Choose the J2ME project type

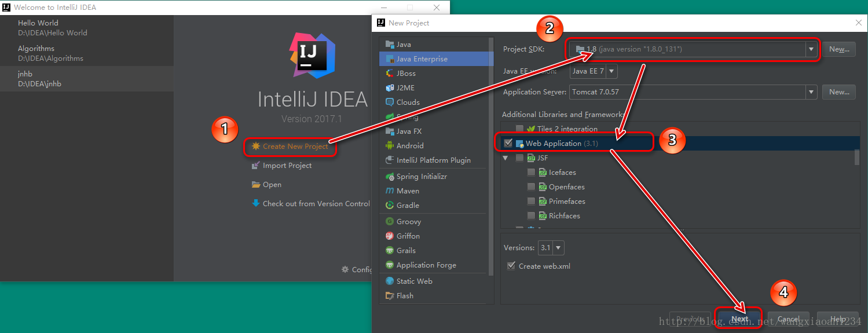pyautogui.click(x=436, y=88)
